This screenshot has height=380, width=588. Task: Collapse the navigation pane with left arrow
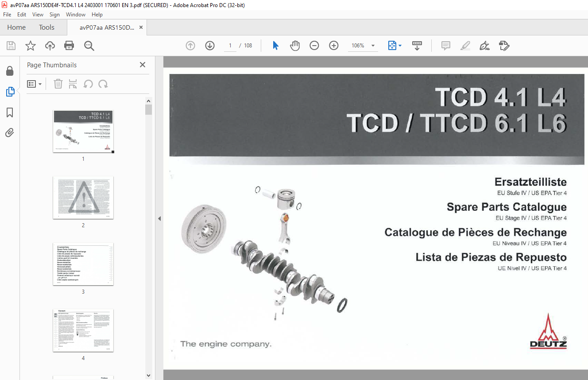click(159, 218)
